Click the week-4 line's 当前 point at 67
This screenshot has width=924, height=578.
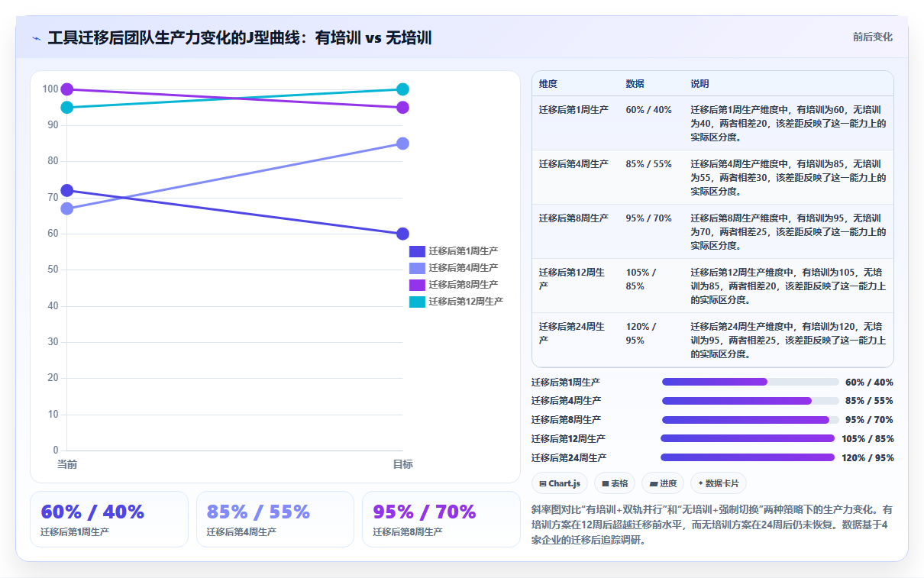click(x=66, y=208)
